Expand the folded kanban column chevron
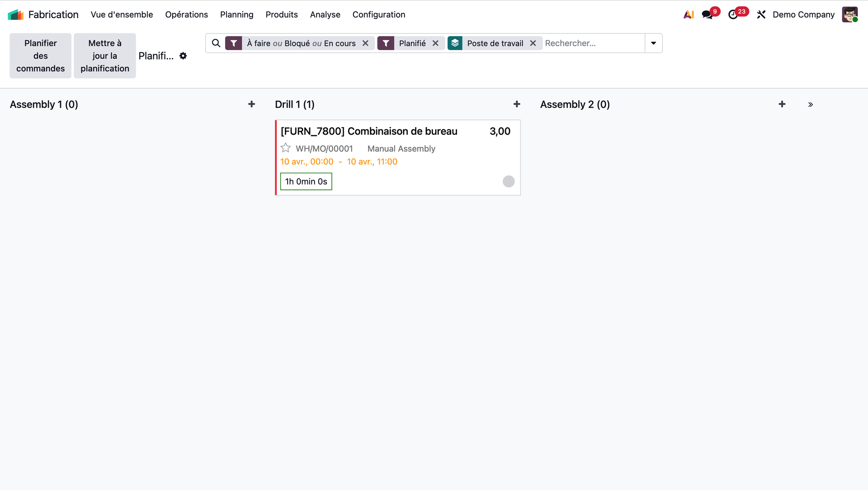The image size is (868, 490). (x=811, y=105)
